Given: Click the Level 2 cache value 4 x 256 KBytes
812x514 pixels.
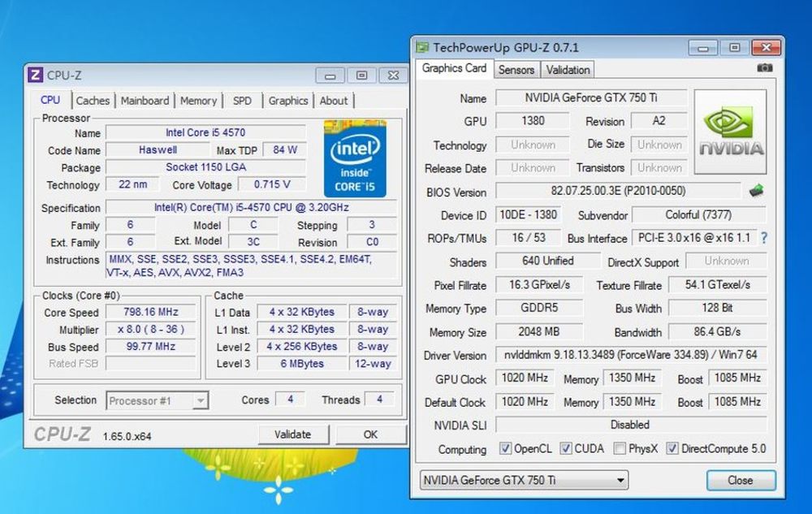Looking at the screenshot, I should click(x=302, y=346).
